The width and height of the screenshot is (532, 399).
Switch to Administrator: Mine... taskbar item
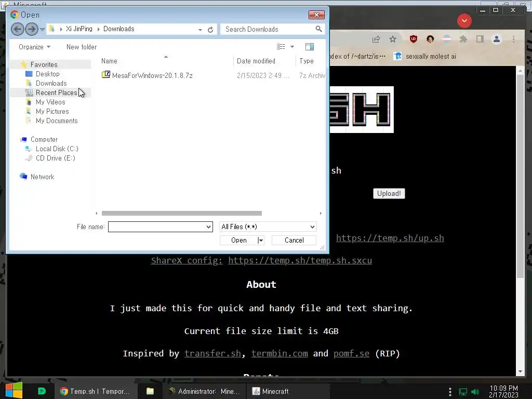204,391
